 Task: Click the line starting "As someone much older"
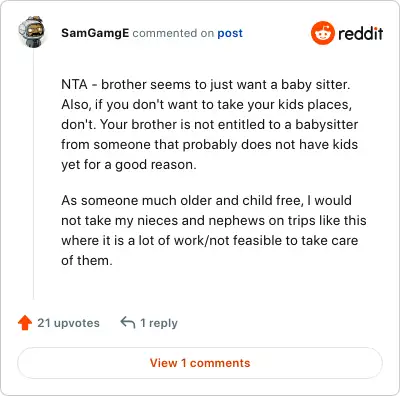[x=207, y=200]
